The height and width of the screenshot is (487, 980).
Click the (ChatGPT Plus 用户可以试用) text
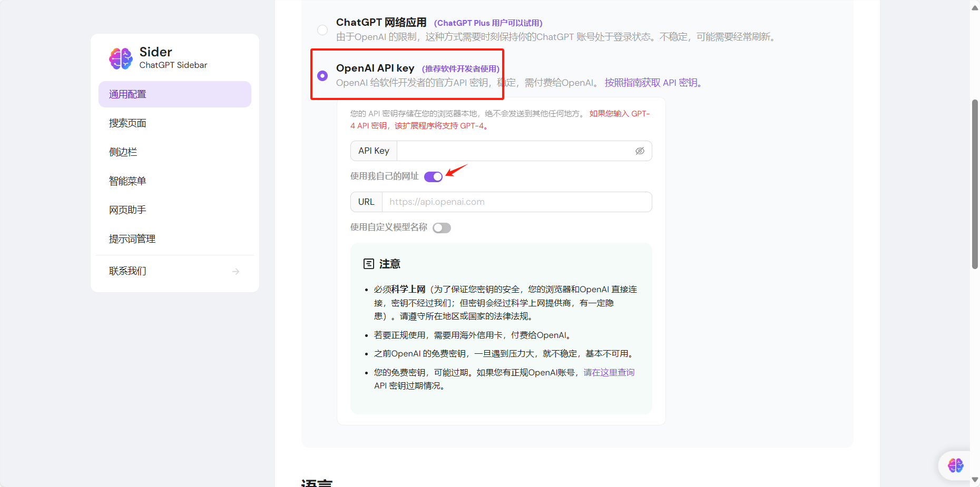tap(488, 23)
